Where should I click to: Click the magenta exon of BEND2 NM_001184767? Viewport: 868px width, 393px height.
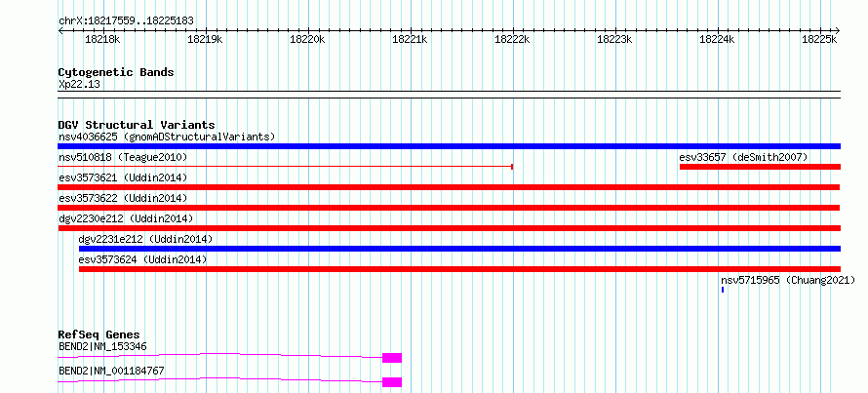[392, 382]
